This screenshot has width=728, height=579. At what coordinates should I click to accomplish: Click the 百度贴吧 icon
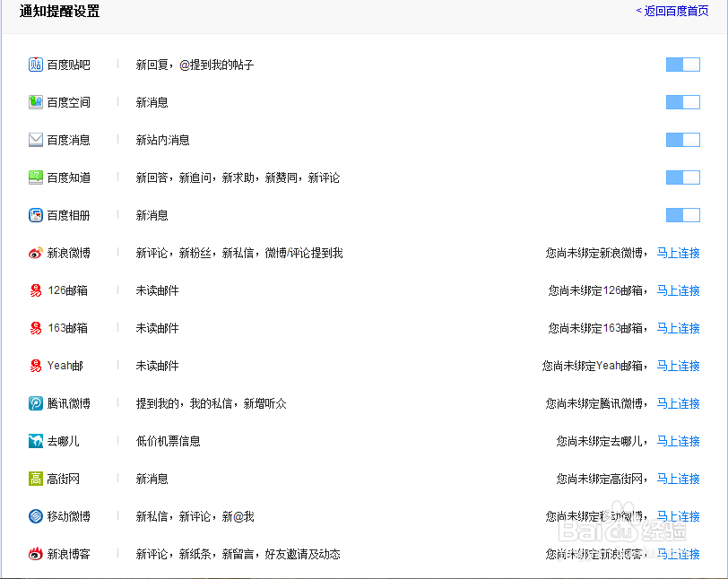tap(33, 65)
